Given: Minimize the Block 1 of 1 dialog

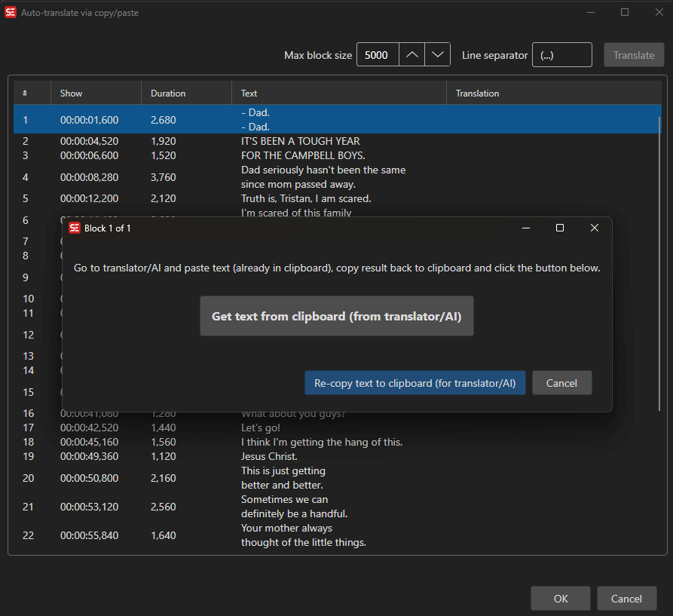Looking at the screenshot, I should click(x=525, y=228).
